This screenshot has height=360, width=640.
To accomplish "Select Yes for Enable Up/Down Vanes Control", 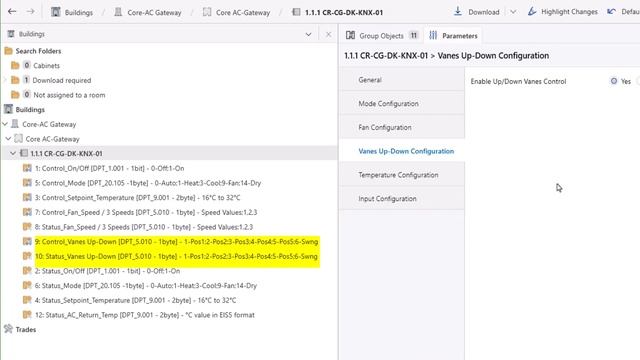I will point(613,81).
